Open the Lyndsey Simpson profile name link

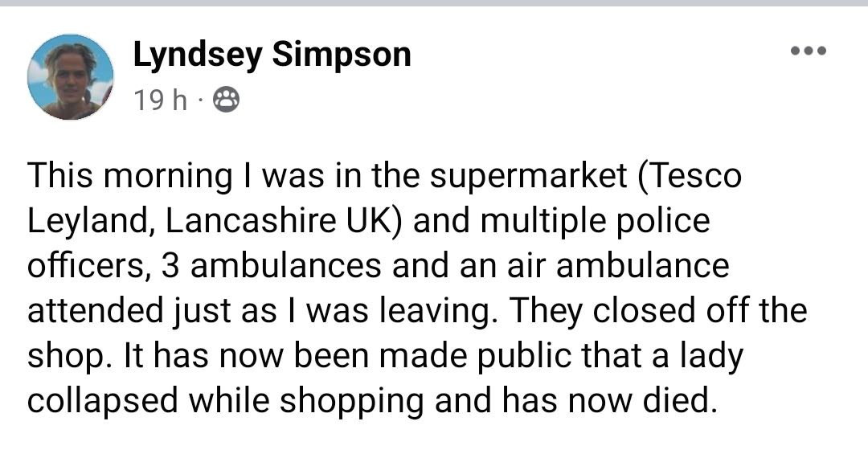point(272,55)
